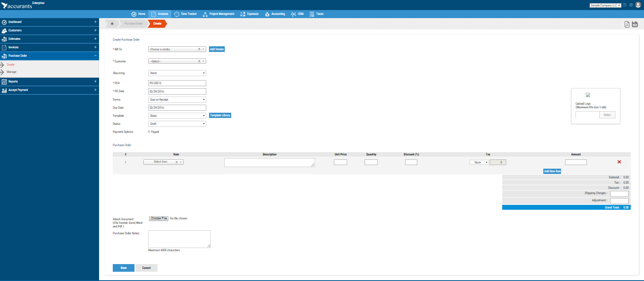Click the Discount (%) input
Viewport: 644px width, 281px height.
(x=411, y=162)
